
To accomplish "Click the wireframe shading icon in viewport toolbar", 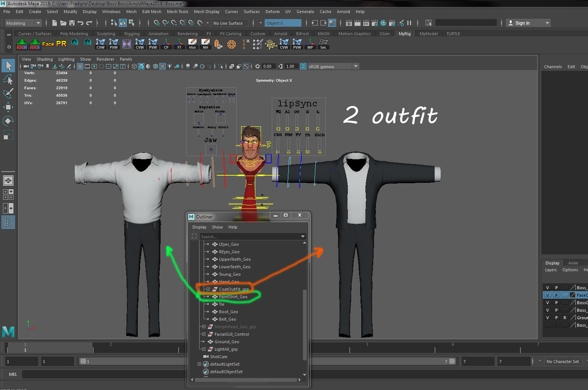I will [134, 66].
